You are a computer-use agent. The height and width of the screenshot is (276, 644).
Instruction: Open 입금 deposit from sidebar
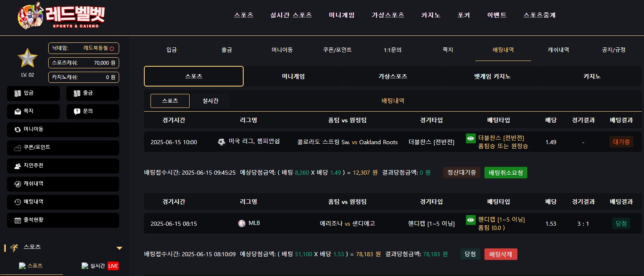pyautogui.click(x=33, y=94)
